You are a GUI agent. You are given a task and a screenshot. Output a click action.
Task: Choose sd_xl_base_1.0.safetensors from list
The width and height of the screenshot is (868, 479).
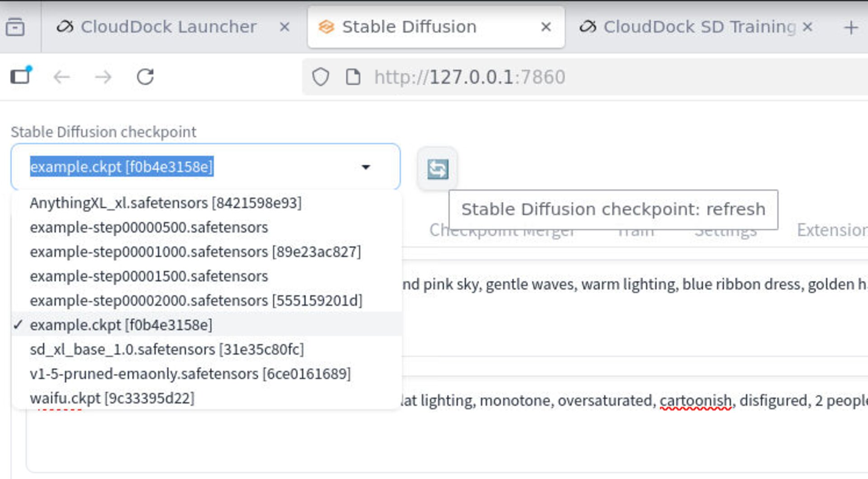pos(167,350)
